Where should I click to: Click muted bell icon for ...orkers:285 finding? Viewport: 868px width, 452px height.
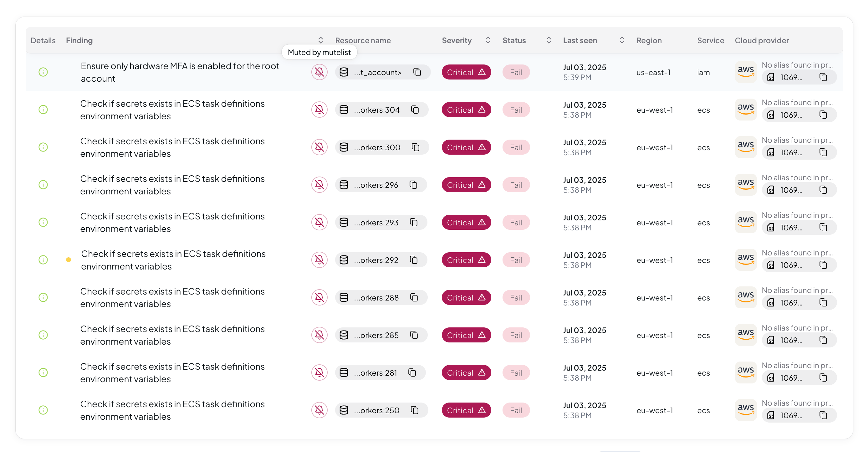[x=319, y=335]
